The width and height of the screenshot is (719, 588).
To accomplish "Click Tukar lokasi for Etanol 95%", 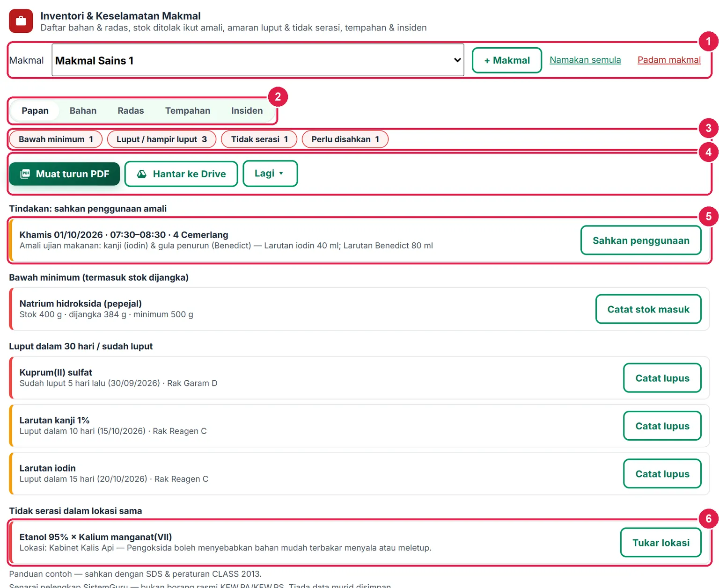I will [661, 543].
